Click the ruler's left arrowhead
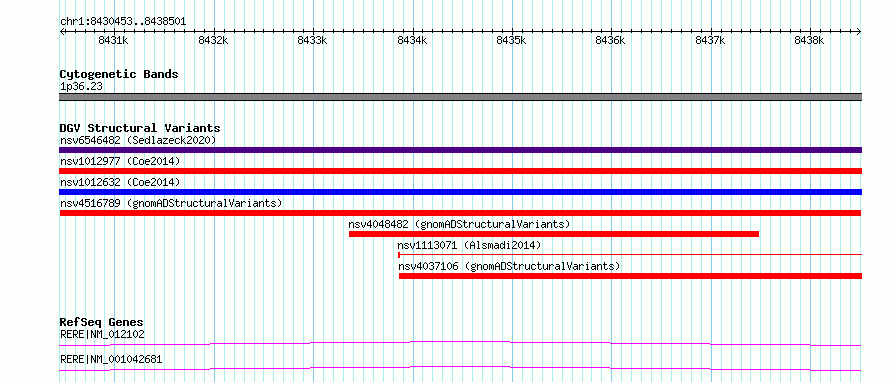The width and height of the screenshot is (890, 382). coord(62,31)
